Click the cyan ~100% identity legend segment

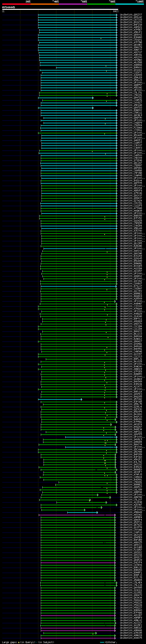click(x=130, y=4)
